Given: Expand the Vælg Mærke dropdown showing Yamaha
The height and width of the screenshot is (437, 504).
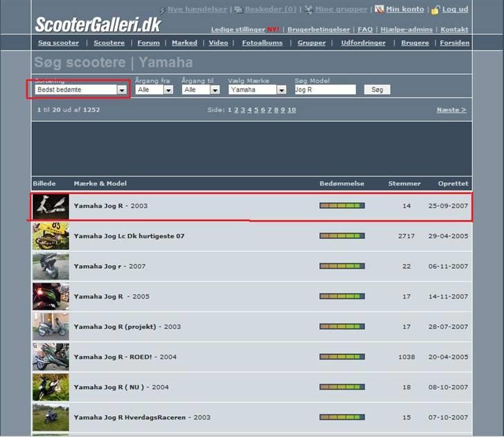Looking at the screenshot, I should coord(258,90).
